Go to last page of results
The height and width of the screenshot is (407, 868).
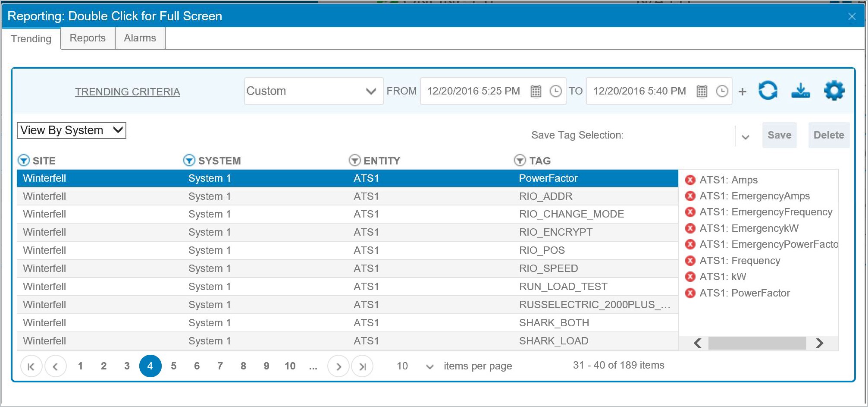(x=363, y=366)
